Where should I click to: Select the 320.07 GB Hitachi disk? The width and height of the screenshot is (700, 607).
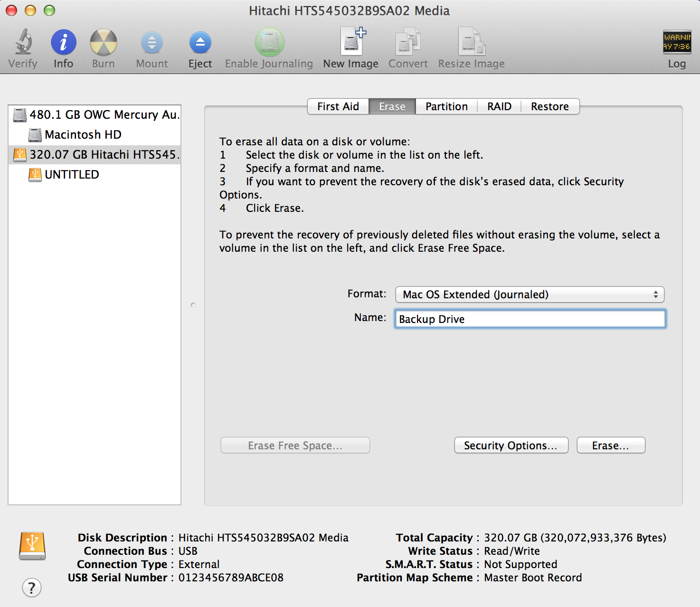coord(95,155)
